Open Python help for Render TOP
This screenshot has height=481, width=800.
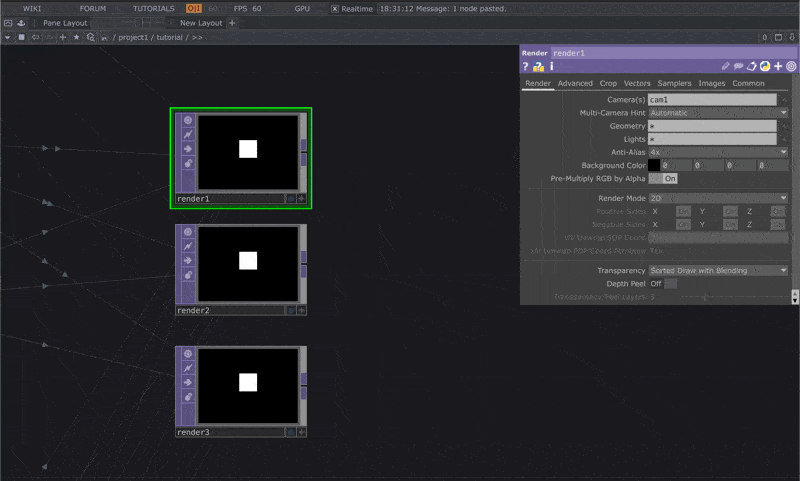click(x=538, y=66)
